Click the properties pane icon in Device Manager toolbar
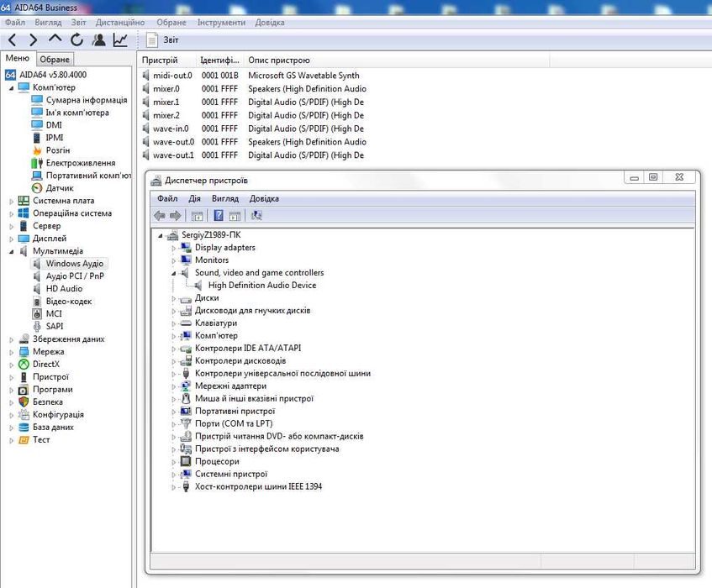Image resolution: width=712 pixels, height=588 pixels. [x=235, y=216]
